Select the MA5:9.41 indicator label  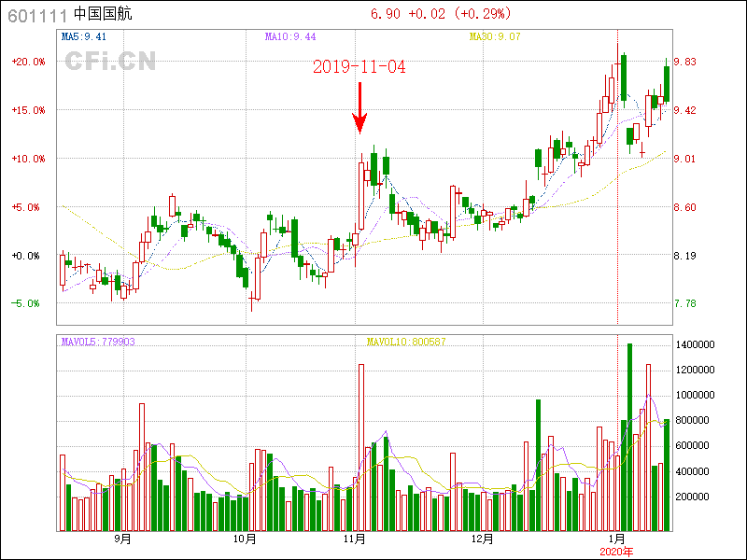(84, 36)
